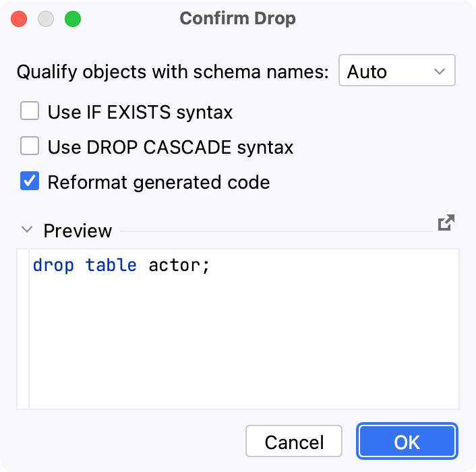Collapse the Preview section chevron

click(x=27, y=230)
